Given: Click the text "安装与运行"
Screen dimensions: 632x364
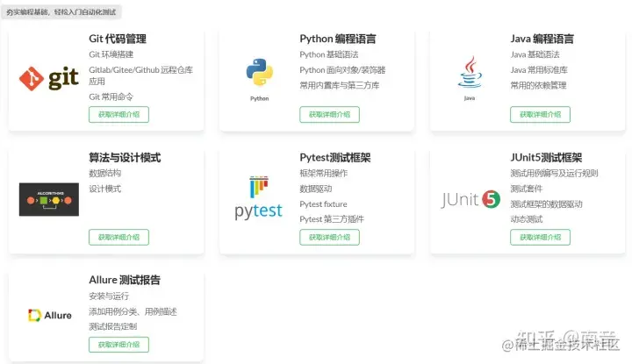Looking at the screenshot, I should (109, 296).
